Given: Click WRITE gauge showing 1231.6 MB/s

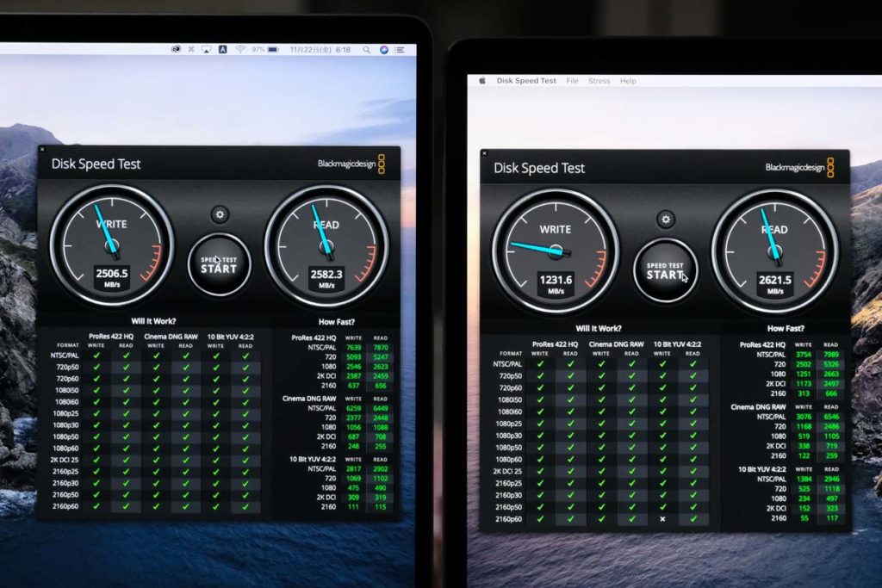Looking at the screenshot, I should click(556, 251).
